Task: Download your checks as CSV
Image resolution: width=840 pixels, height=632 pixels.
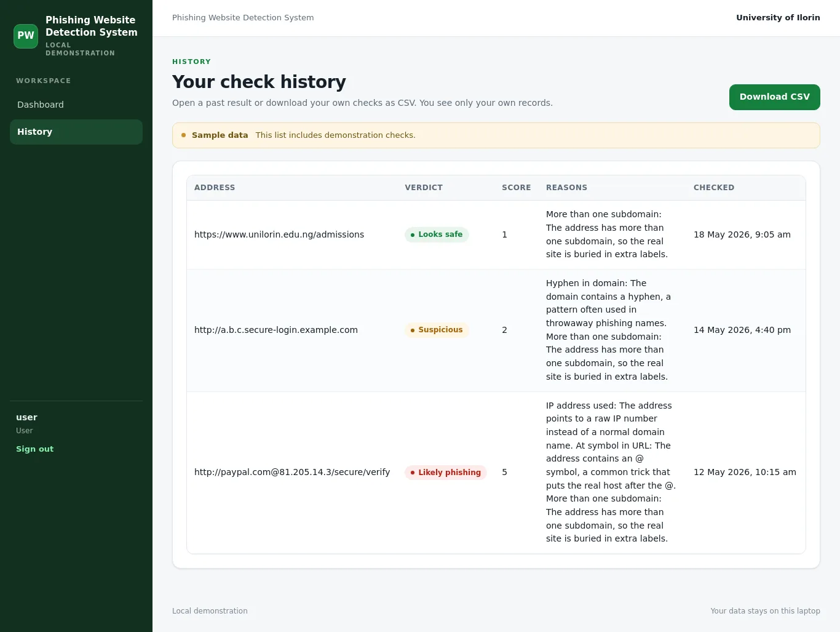Action: pos(774,97)
